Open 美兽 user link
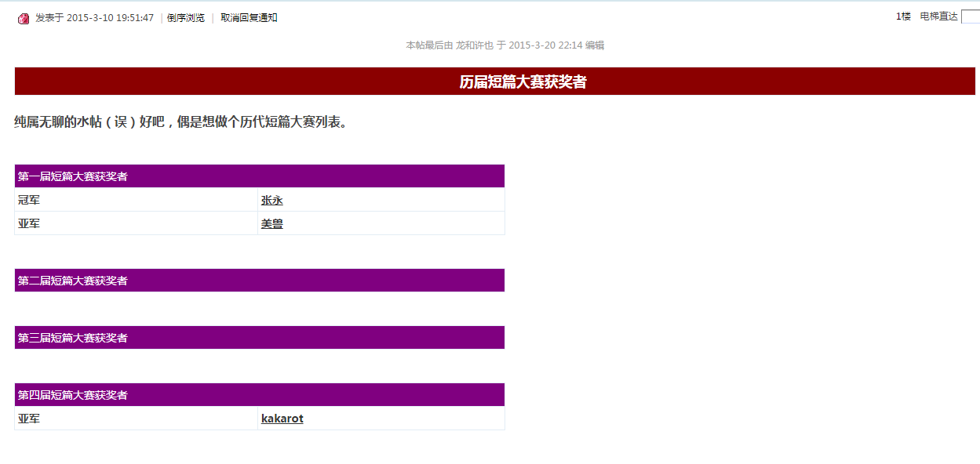Image resolution: width=980 pixels, height=464 pixels. [271, 223]
